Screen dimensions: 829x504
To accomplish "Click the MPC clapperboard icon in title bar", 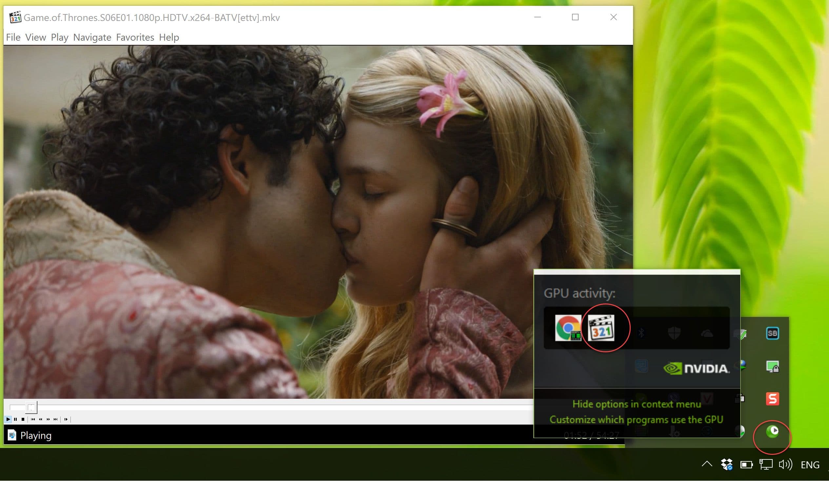I will click(x=15, y=17).
